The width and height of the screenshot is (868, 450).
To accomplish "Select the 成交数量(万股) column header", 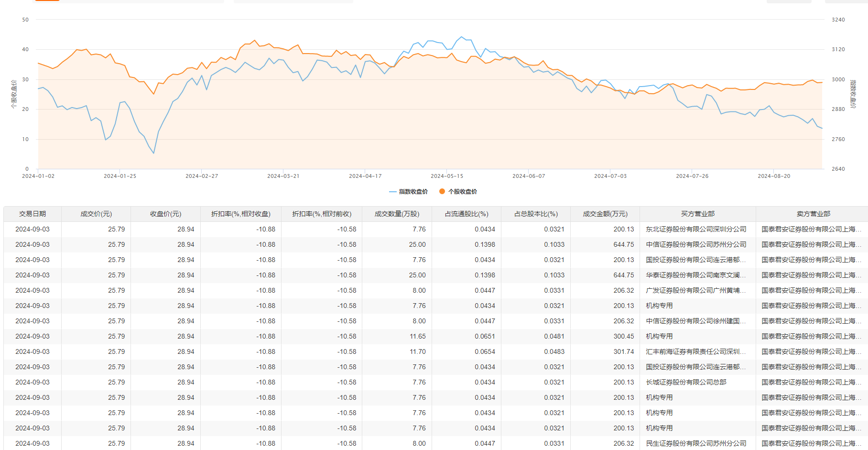I will click(x=397, y=214).
